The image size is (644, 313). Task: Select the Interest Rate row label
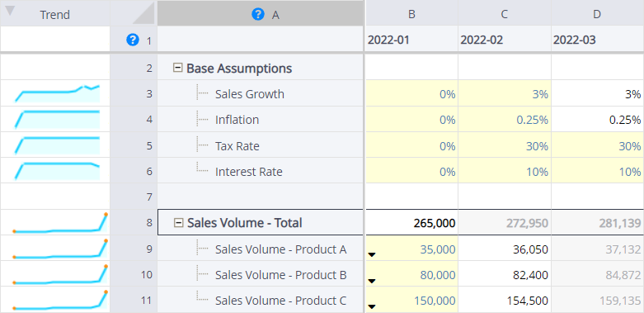pyautogui.click(x=248, y=172)
